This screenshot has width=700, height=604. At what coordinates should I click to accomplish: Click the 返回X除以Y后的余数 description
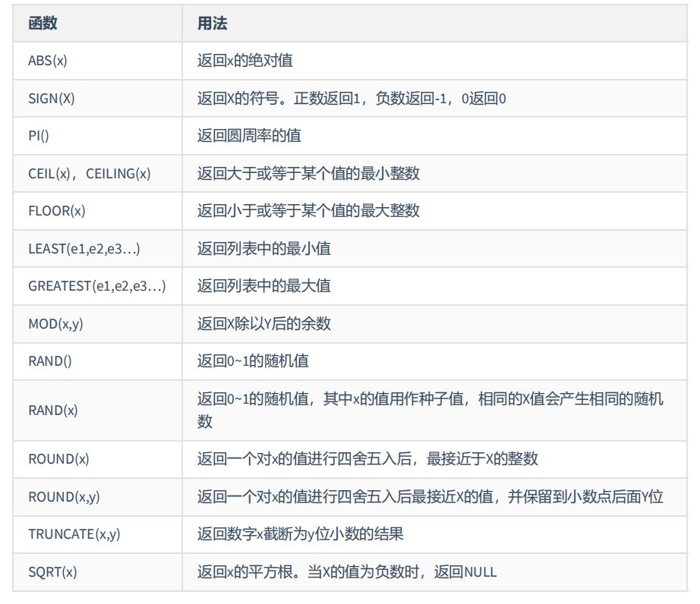[264, 324]
